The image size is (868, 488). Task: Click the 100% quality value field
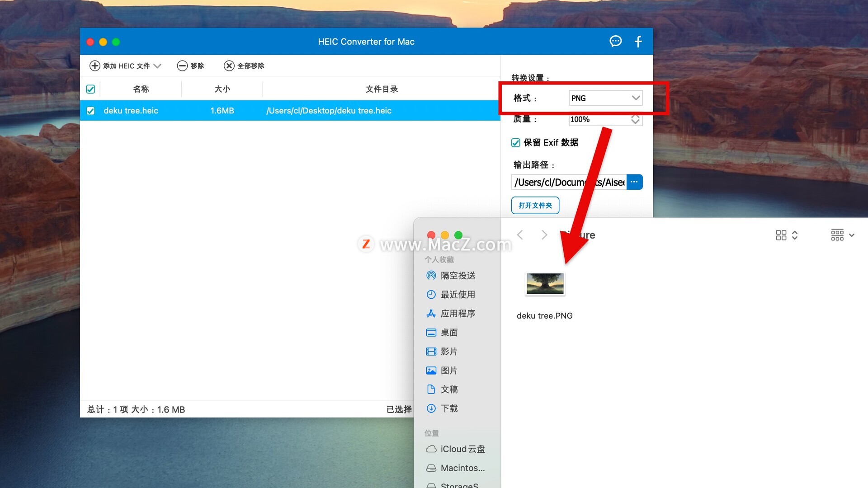pyautogui.click(x=600, y=119)
